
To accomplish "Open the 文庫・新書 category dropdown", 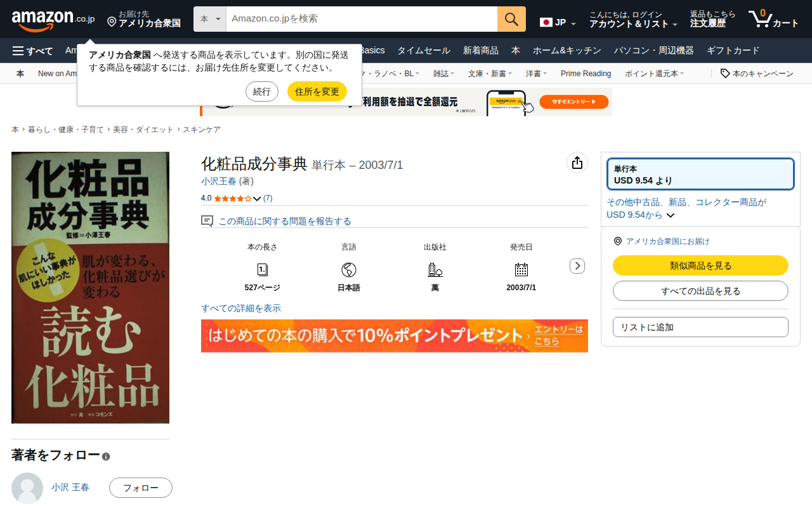I will 490,74.
